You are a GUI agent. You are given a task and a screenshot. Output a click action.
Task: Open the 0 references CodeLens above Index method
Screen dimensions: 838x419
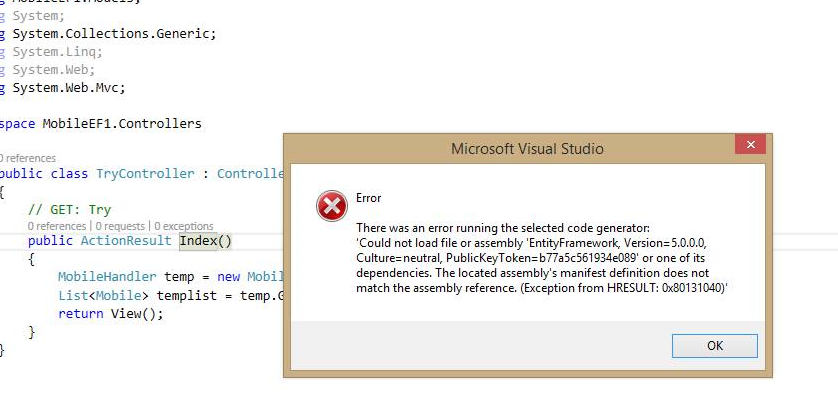click(58, 226)
